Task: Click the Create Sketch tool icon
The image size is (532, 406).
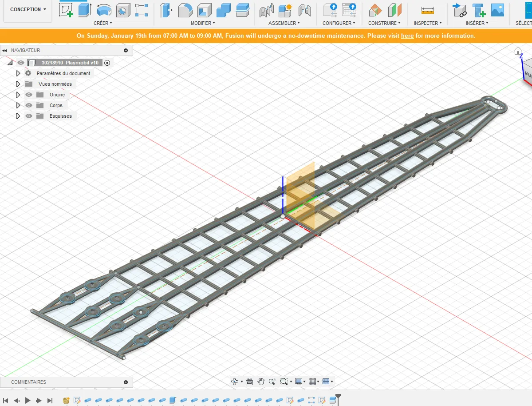Action: [x=66, y=10]
